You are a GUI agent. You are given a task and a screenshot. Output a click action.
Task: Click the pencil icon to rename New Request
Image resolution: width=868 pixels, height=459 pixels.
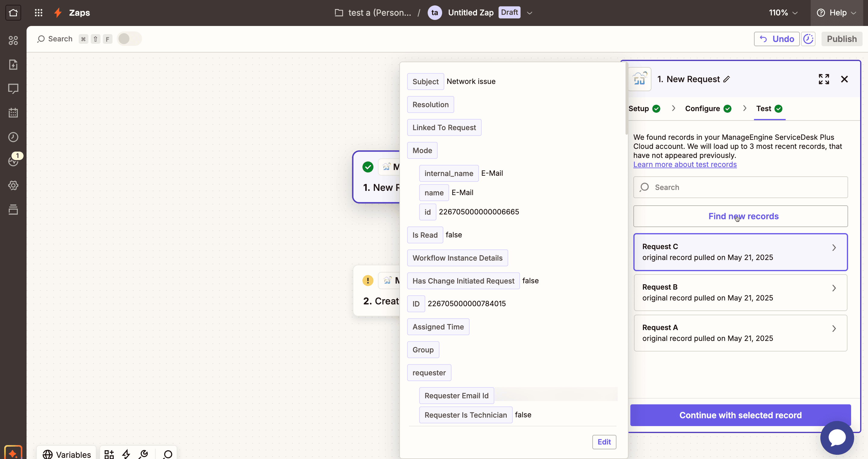[x=727, y=79]
